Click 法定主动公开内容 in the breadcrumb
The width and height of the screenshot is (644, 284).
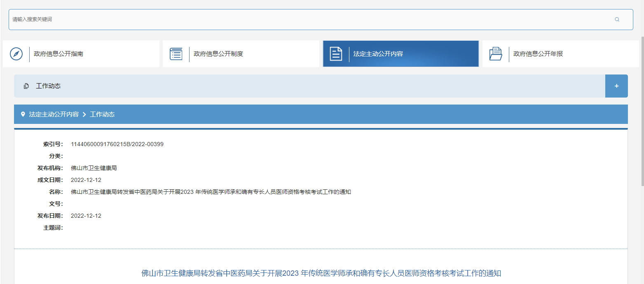(54, 114)
